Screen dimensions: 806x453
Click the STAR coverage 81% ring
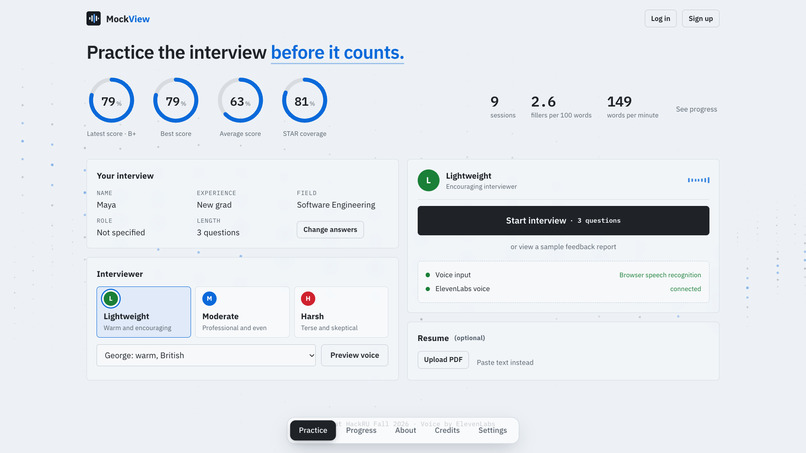(x=304, y=100)
